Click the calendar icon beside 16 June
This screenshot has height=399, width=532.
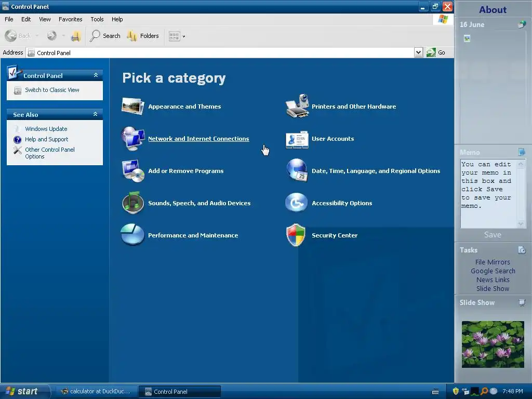click(522, 24)
